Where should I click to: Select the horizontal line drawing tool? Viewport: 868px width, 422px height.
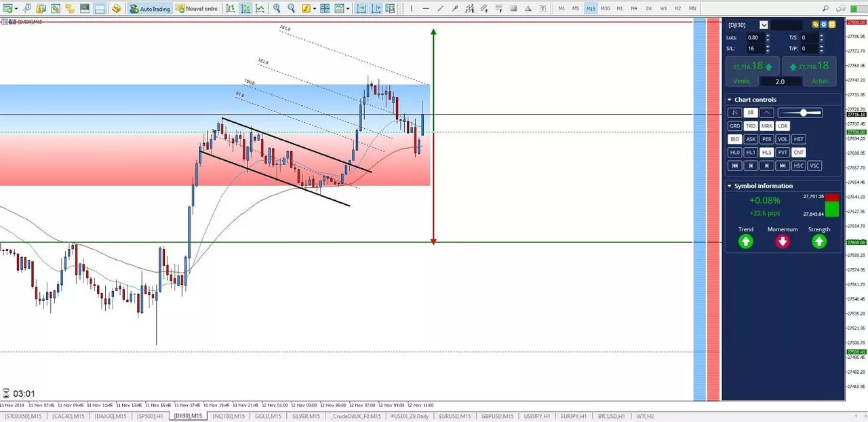point(426,9)
